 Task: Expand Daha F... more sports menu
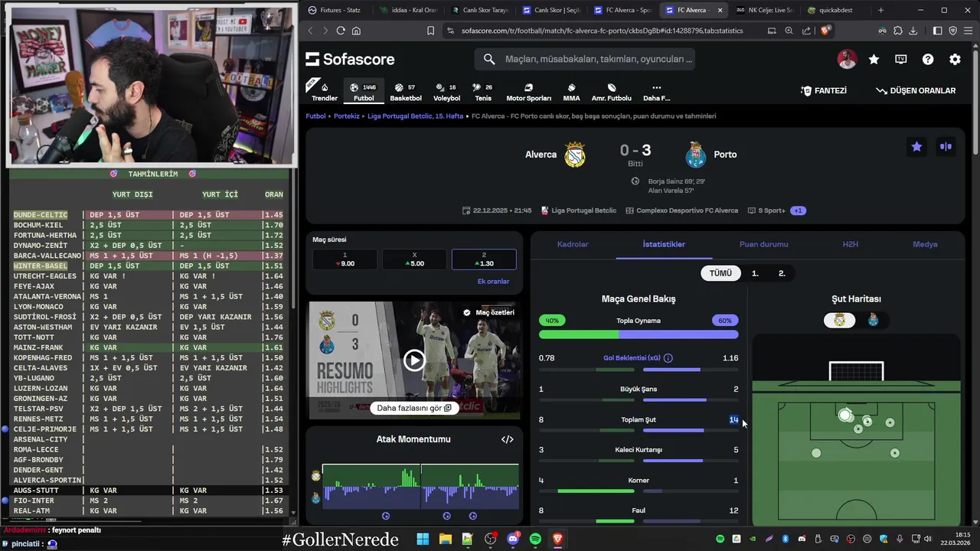tap(656, 91)
